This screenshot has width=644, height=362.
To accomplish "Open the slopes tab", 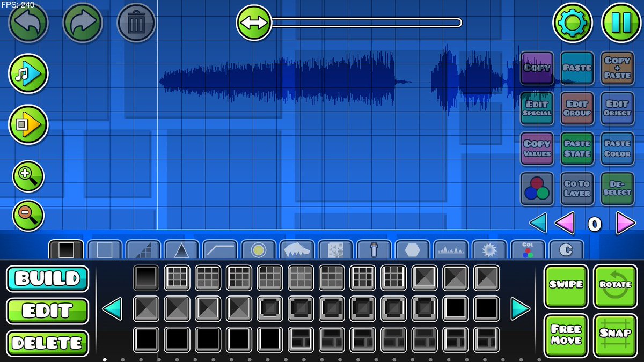I will pyautogui.click(x=143, y=250).
